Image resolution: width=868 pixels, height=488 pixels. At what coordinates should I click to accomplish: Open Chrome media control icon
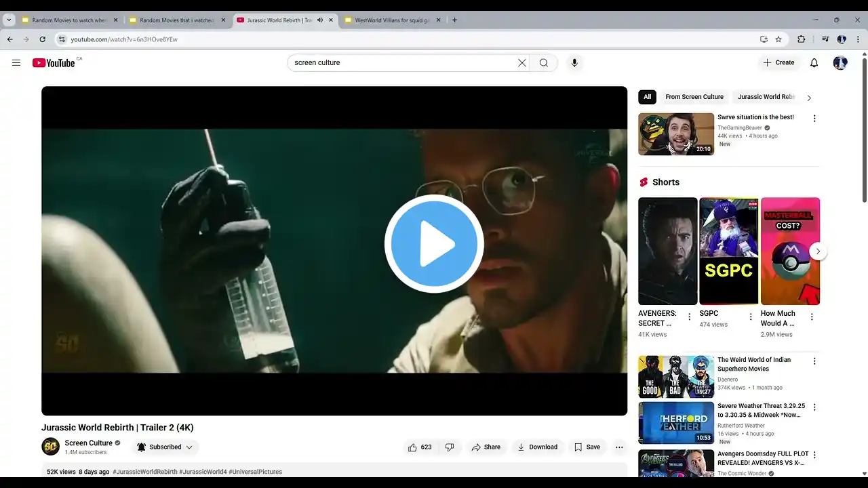tap(825, 39)
